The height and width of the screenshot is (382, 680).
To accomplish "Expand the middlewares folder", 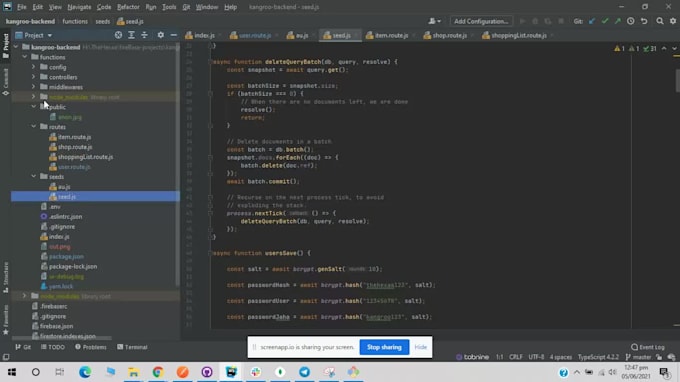I will [33, 87].
